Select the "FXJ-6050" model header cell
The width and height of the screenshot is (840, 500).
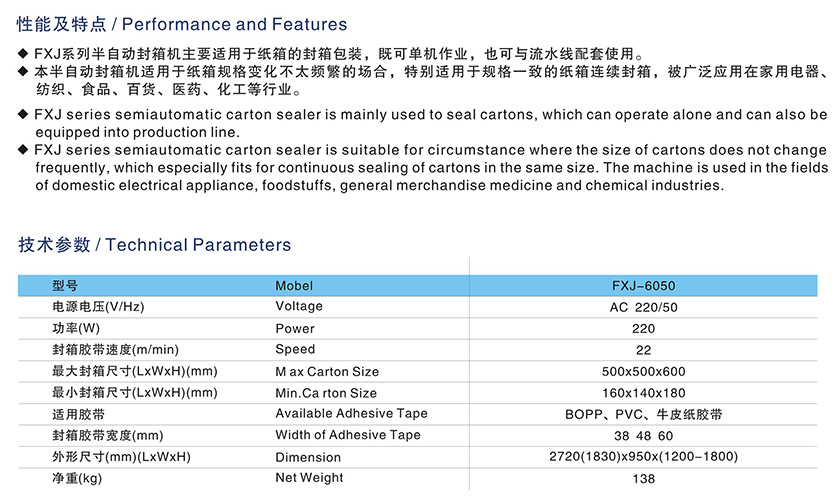tap(643, 285)
